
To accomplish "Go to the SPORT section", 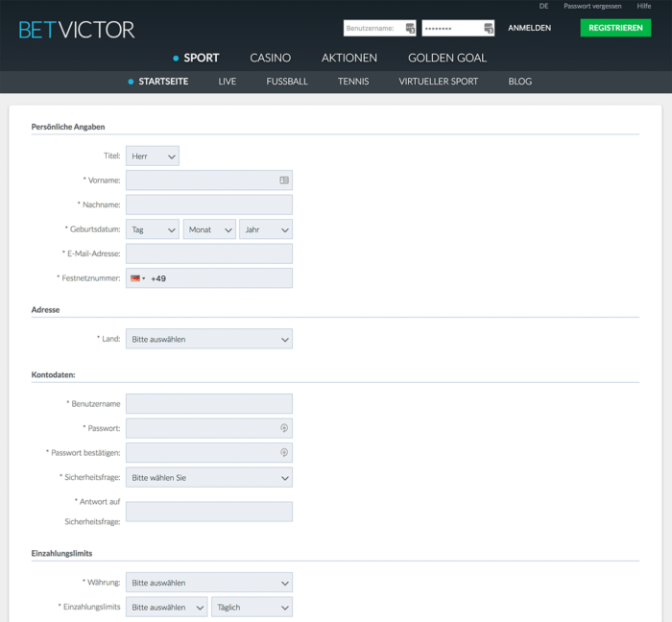I will pos(201,58).
